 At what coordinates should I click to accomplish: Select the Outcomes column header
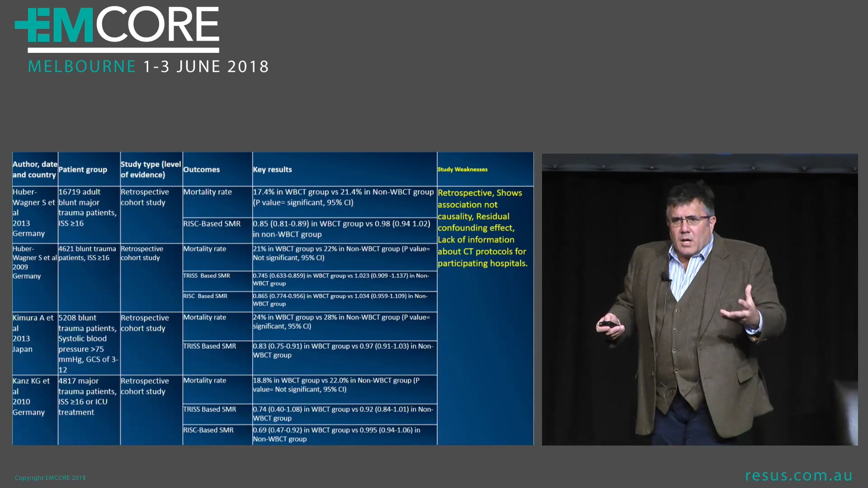coord(202,169)
